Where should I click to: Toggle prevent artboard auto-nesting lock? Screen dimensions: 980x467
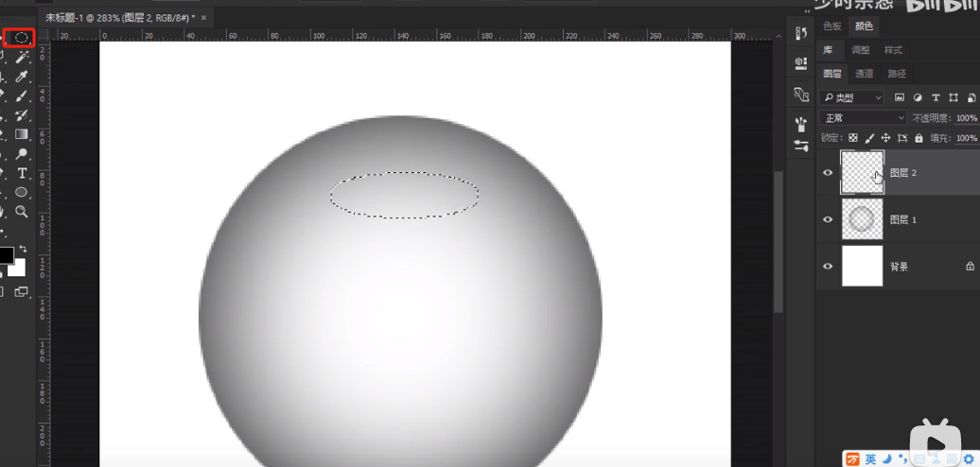point(902,138)
